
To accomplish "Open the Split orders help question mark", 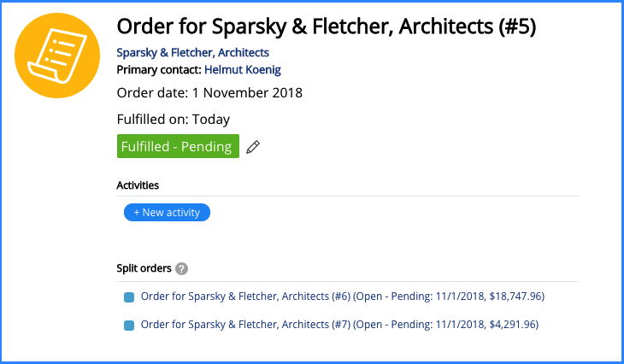I will tap(181, 269).
